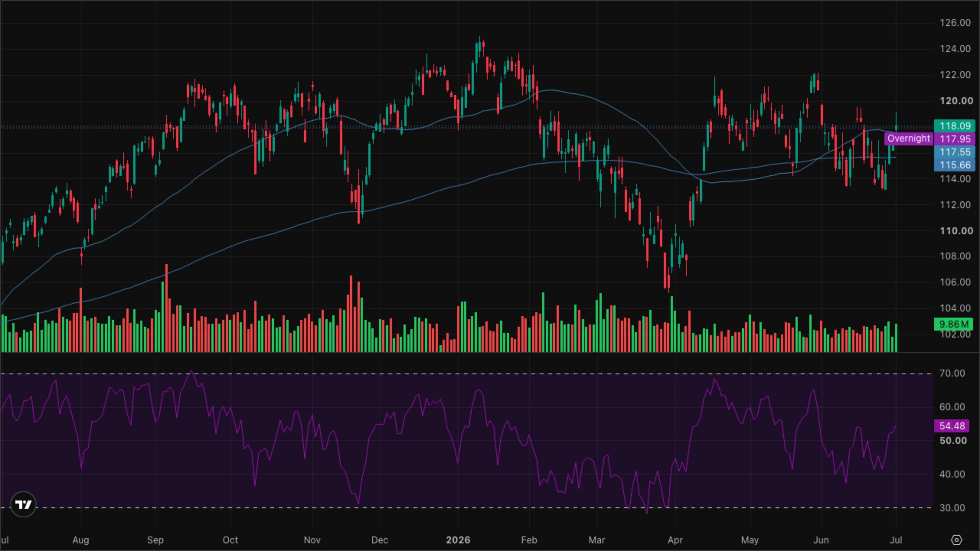Screen dimensions: 980x551
Task: Click the 50.00 RSI midline scale label
Action: (953, 440)
